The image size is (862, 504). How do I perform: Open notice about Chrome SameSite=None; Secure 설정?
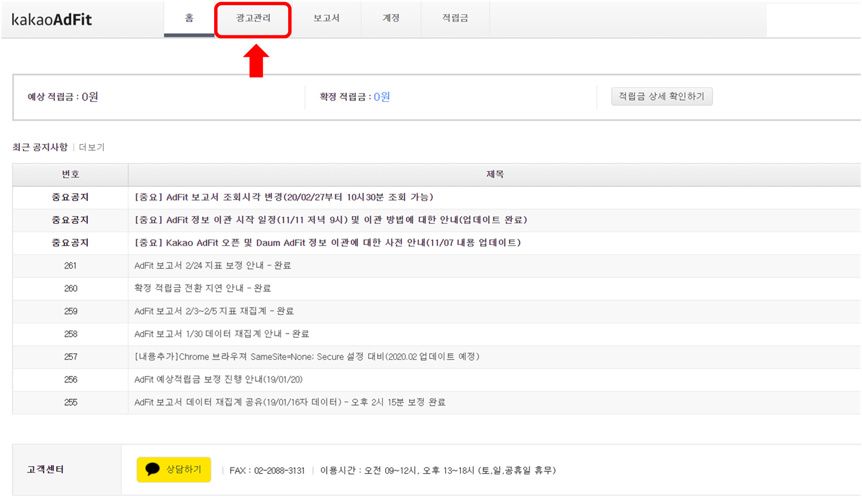click(307, 357)
